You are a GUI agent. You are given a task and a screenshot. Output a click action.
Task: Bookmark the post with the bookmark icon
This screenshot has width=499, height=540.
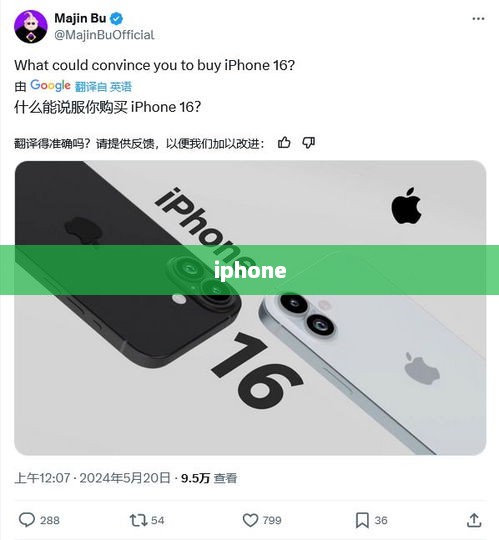362,520
